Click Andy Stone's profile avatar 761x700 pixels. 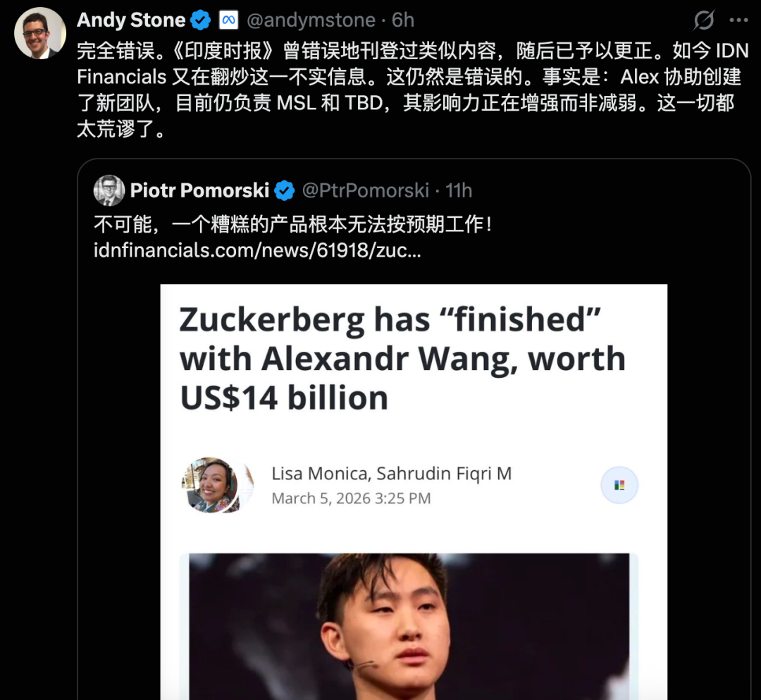pyautogui.click(x=40, y=34)
